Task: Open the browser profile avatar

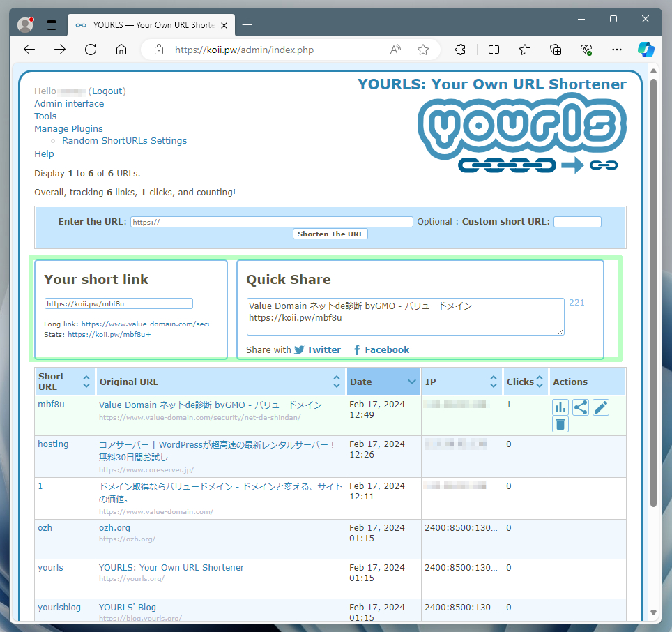Action: pos(25,25)
